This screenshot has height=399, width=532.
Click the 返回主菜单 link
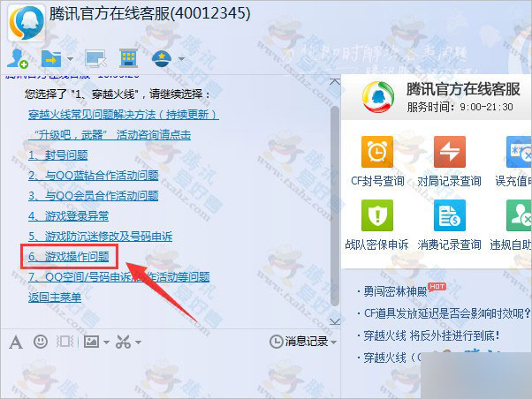coord(55,297)
